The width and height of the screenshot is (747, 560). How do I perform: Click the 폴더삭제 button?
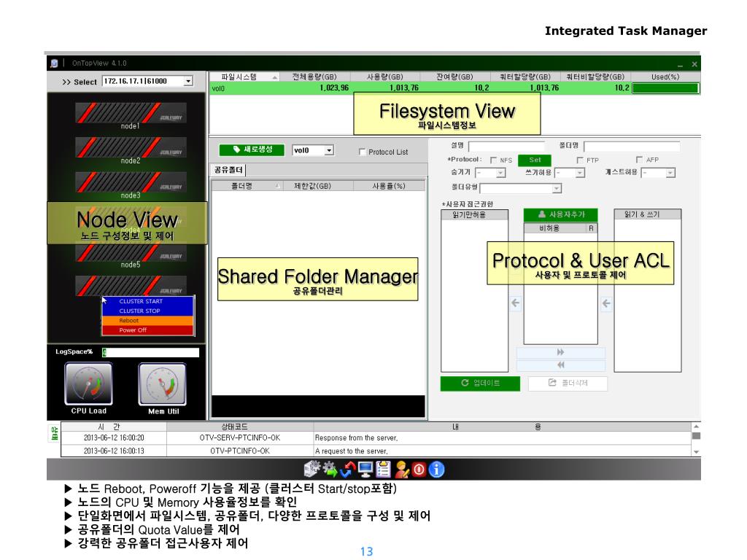[568, 384]
